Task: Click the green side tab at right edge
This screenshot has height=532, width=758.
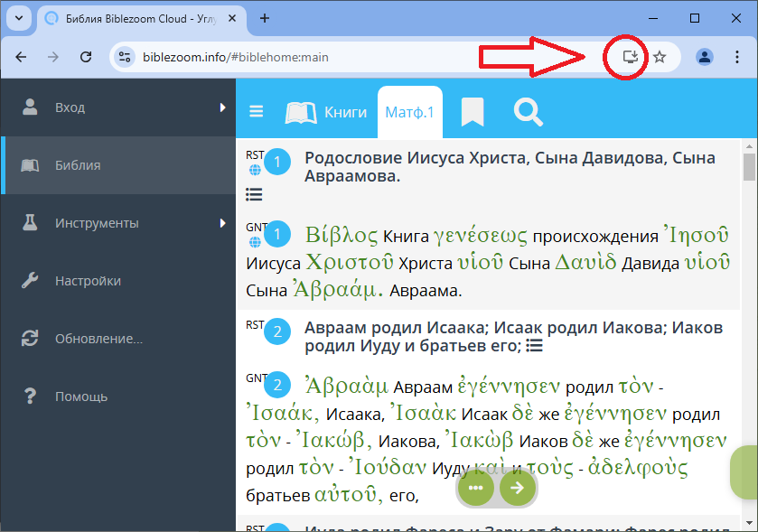Action: (x=744, y=472)
